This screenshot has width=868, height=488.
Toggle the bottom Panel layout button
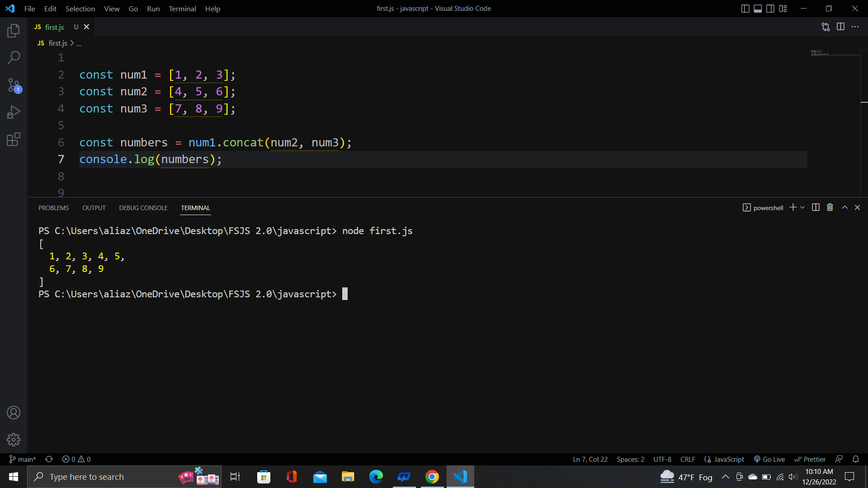click(x=758, y=9)
